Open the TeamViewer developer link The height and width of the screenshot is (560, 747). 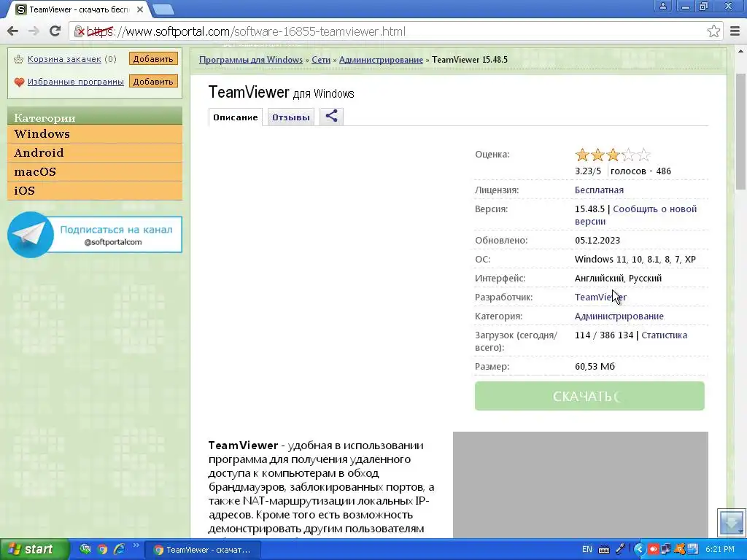[x=600, y=297]
